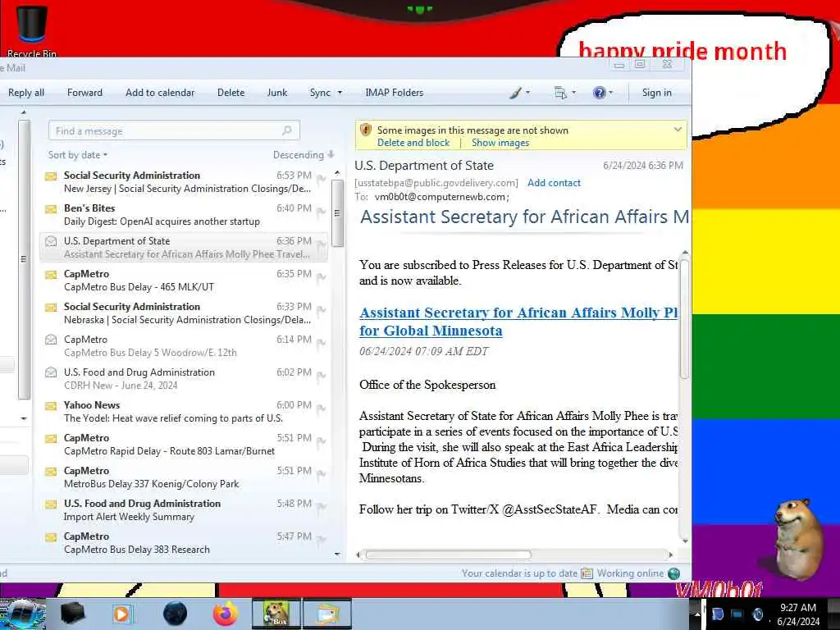Viewport: 840px width, 630px height.
Task: Collapse the images-not-shown notice chevron
Action: point(678,130)
